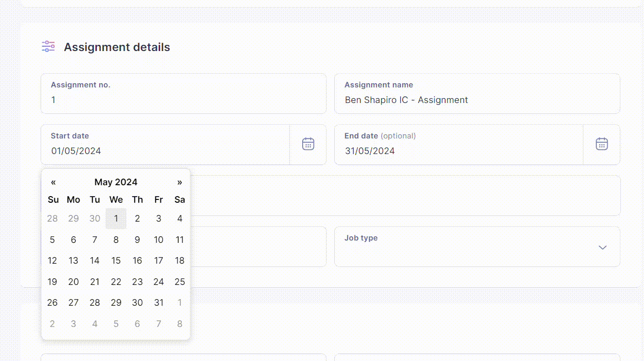Go to previous month in calendar
This screenshot has height=361, width=644.
(x=53, y=182)
